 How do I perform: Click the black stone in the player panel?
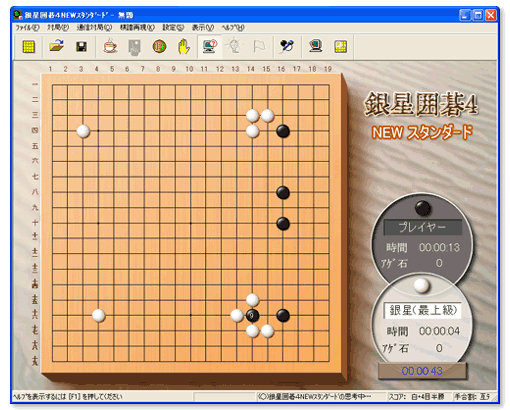pyautogui.click(x=423, y=208)
